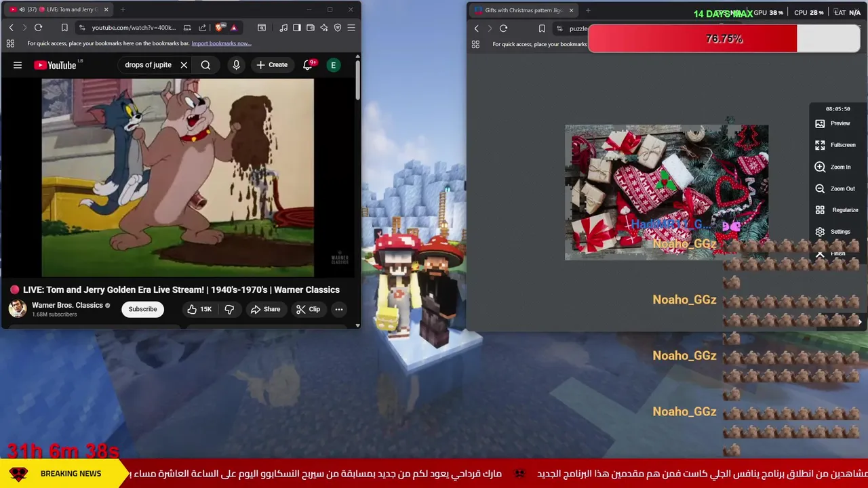Viewport: 868px width, 488px height.
Task: Click the Share button under the video
Action: [265, 309]
